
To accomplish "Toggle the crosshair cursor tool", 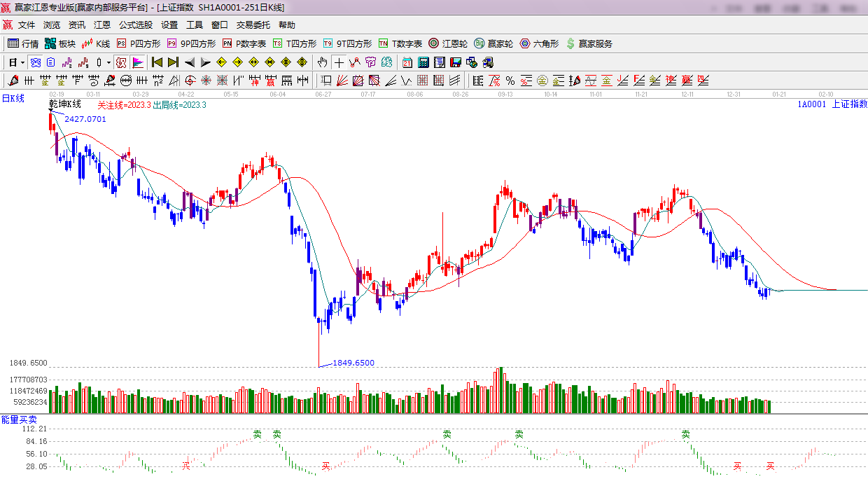I will tap(339, 62).
